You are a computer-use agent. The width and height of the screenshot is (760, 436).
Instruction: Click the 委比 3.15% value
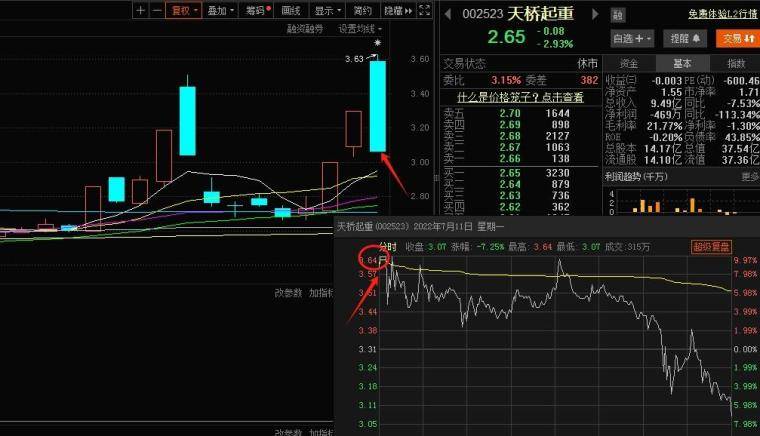pos(506,80)
